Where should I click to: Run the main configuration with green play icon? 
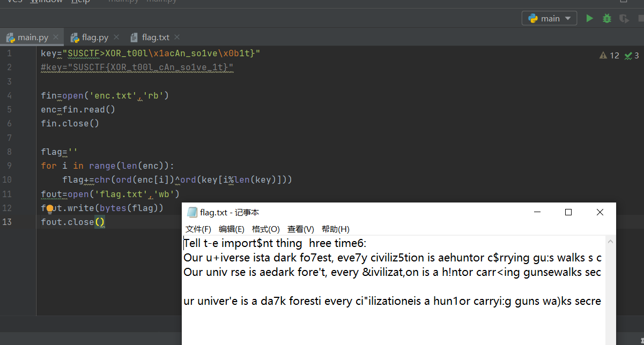pyautogui.click(x=589, y=18)
